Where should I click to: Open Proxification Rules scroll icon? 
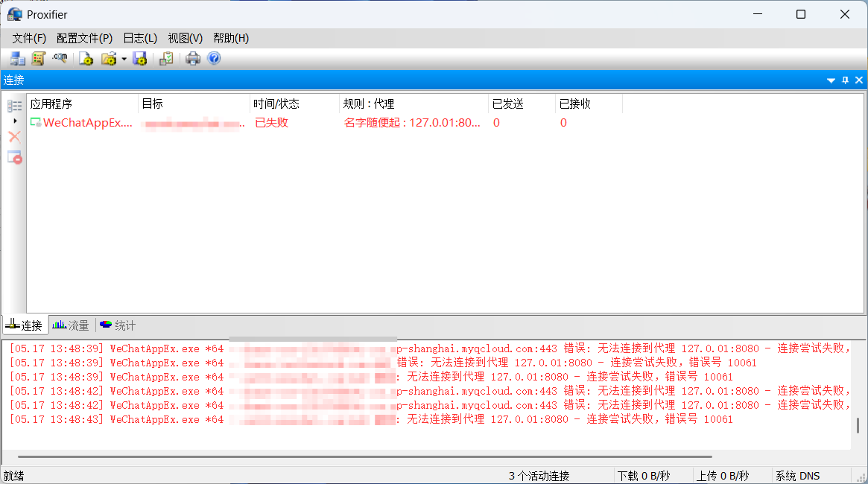click(38, 59)
